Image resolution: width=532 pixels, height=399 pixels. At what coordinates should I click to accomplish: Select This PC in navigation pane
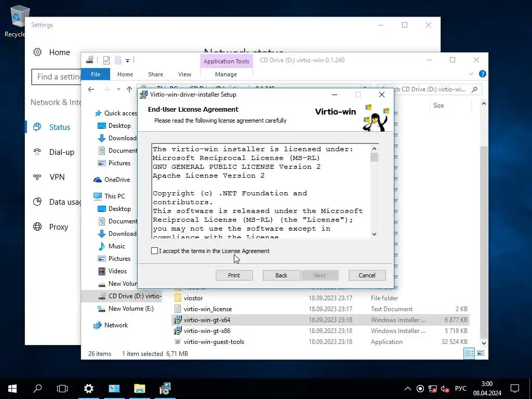click(x=110, y=196)
